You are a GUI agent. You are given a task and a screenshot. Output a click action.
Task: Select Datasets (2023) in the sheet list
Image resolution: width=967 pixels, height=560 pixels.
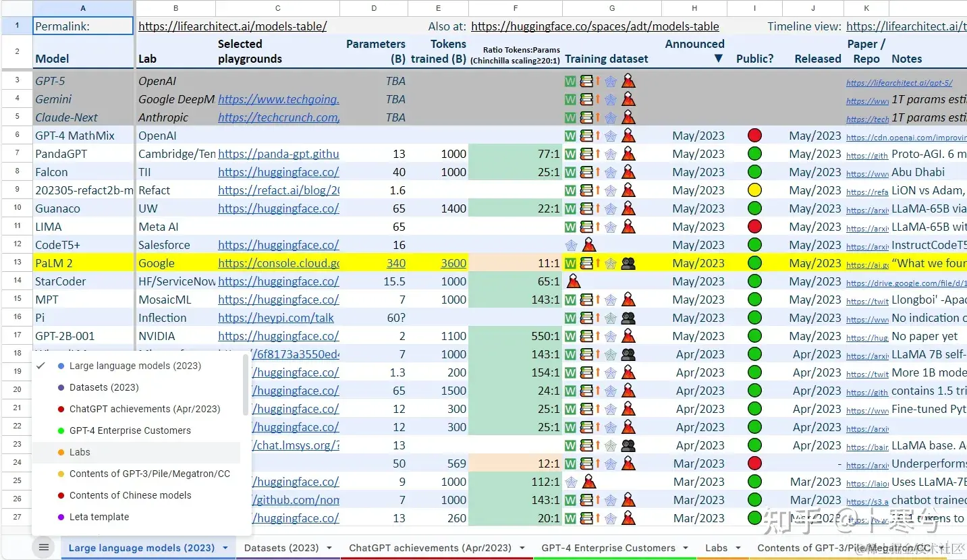(x=136, y=387)
